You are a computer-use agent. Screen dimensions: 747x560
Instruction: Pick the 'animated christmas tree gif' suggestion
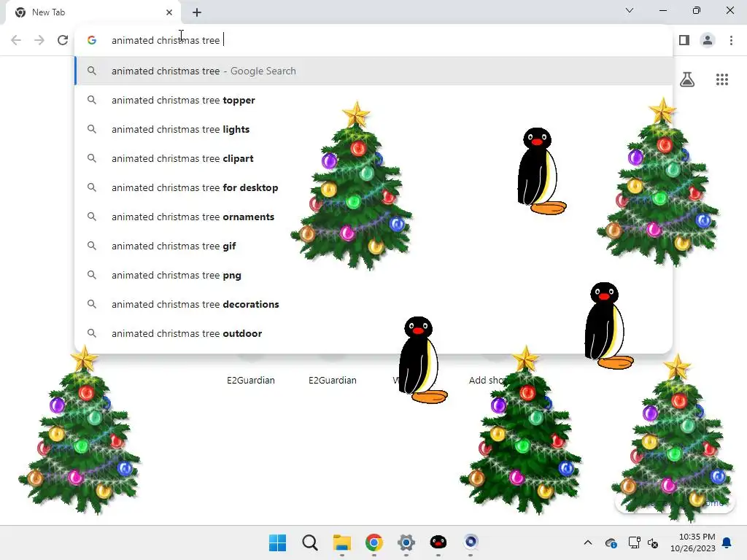point(374,246)
